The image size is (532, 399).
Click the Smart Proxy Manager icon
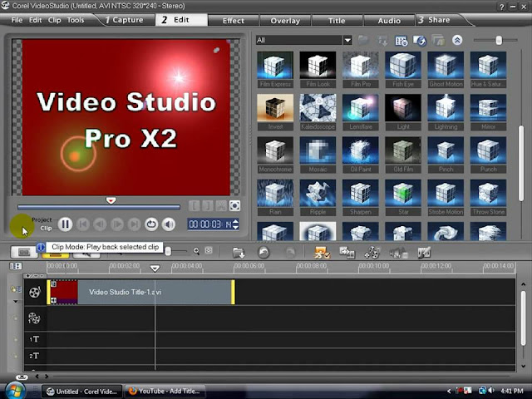(x=322, y=253)
